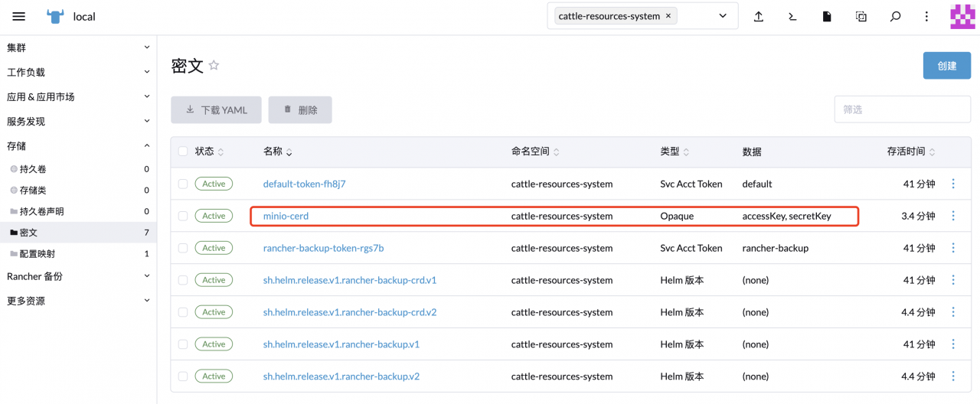Viewport: 980px width, 404px height.
Task: Open the row actions menu for minio-cerd
Action: [953, 216]
